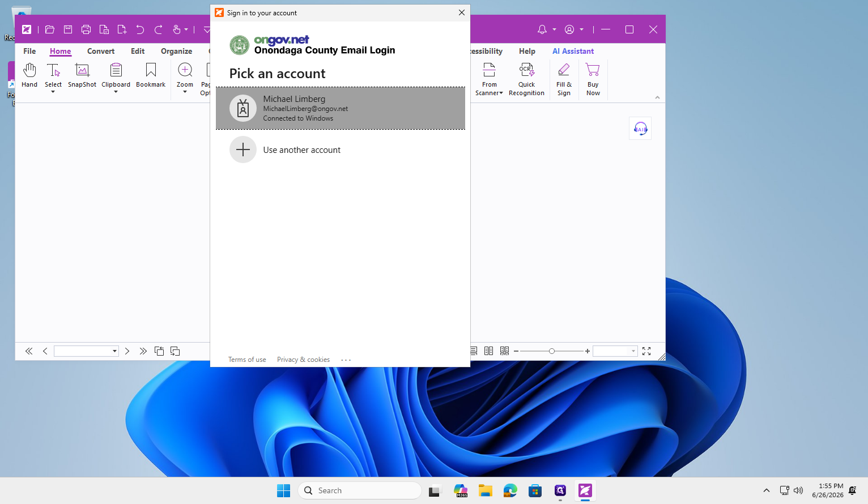Click the zoom slider handle
Viewport: 868px width, 504px height.
click(552, 351)
